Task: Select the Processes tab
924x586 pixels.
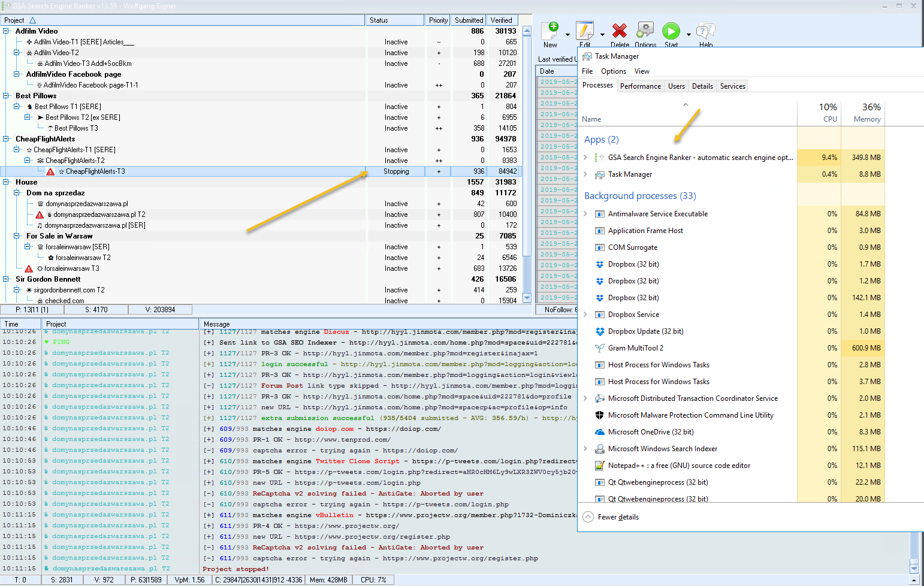Action: point(597,85)
